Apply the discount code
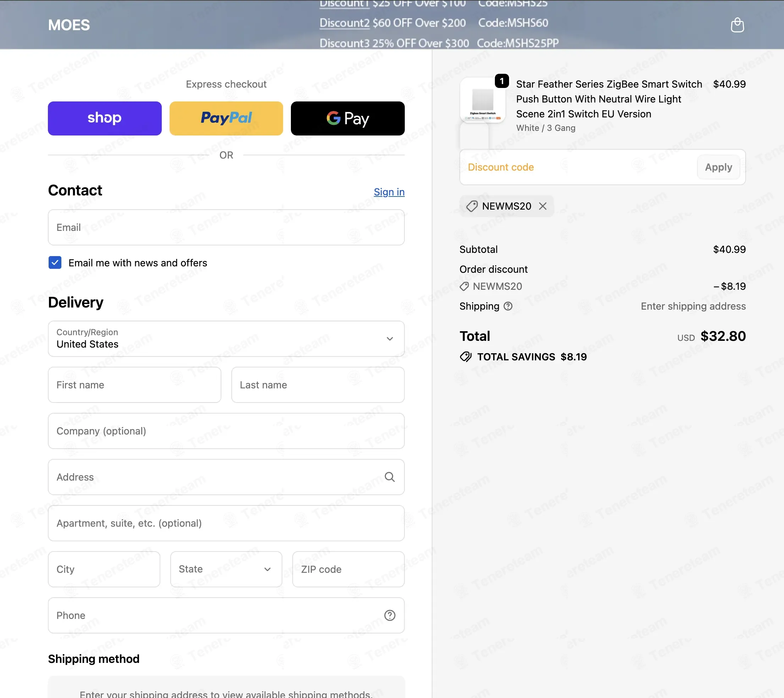This screenshot has height=698, width=784. pyautogui.click(x=718, y=167)
